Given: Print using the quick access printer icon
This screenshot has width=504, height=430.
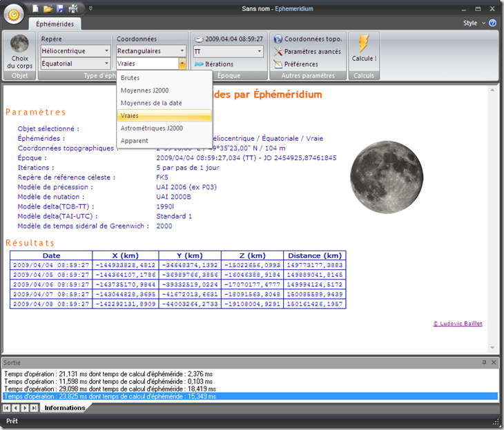Looking at the screenshot, I should point(73,9).
